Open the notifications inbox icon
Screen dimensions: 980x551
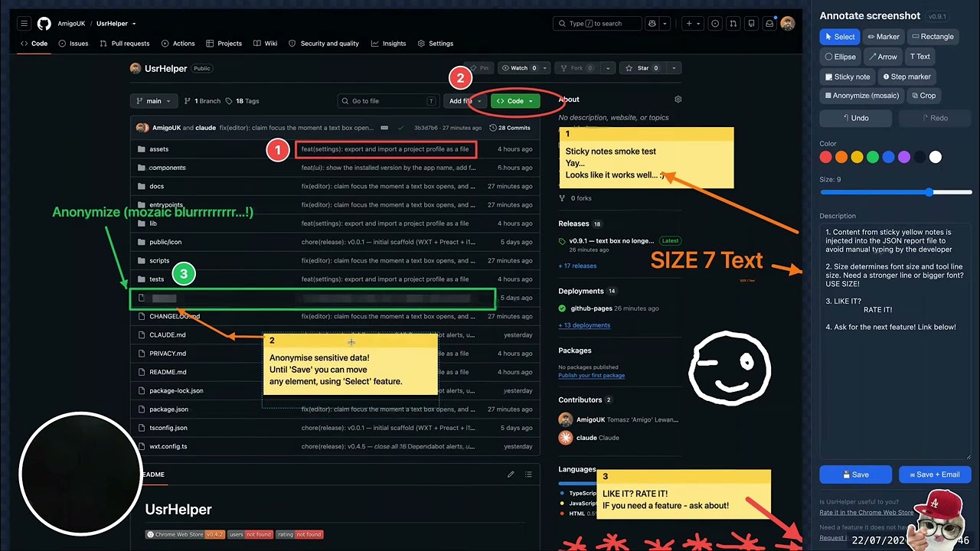(770, 24)
